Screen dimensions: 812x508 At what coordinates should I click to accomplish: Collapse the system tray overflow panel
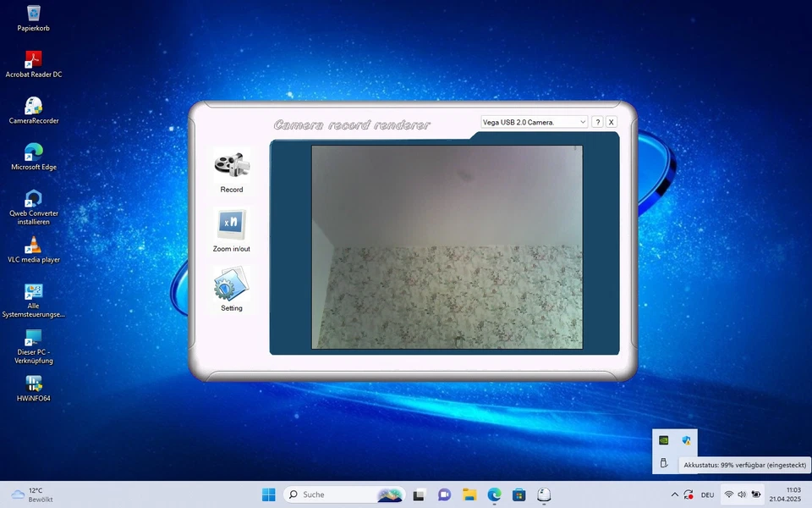pos(674,494)
